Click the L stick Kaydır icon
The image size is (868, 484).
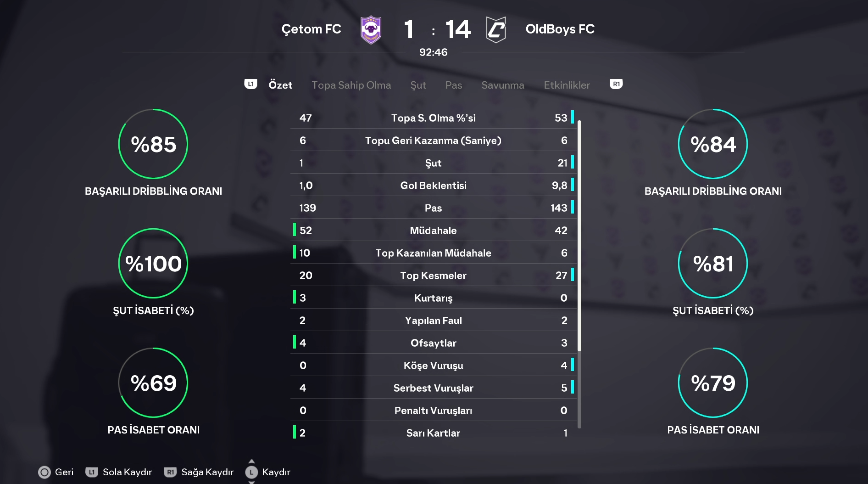click(251, 472)
